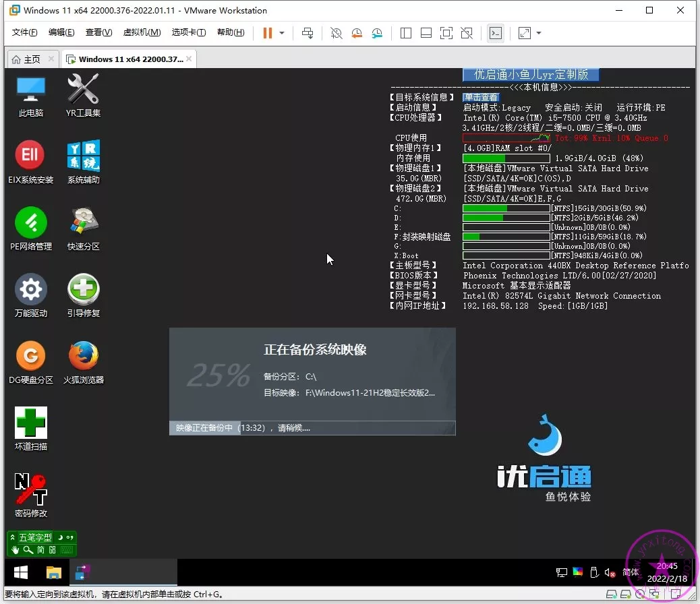Expand the stretch guest dropdown arrow
The image size is (700, 604).
(x=538, y=33)
